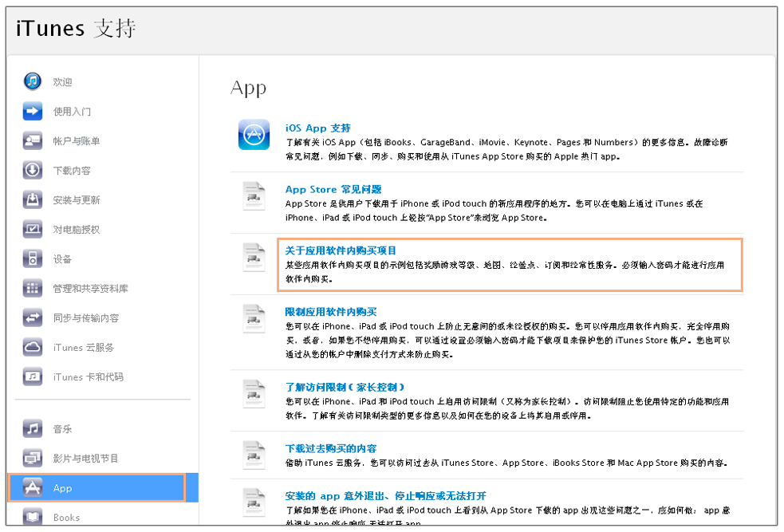Image resolution: width=784 pixels, height=532 pixels.
Task: Click the 影片与电视节目 screen icon
Action: 33,458
